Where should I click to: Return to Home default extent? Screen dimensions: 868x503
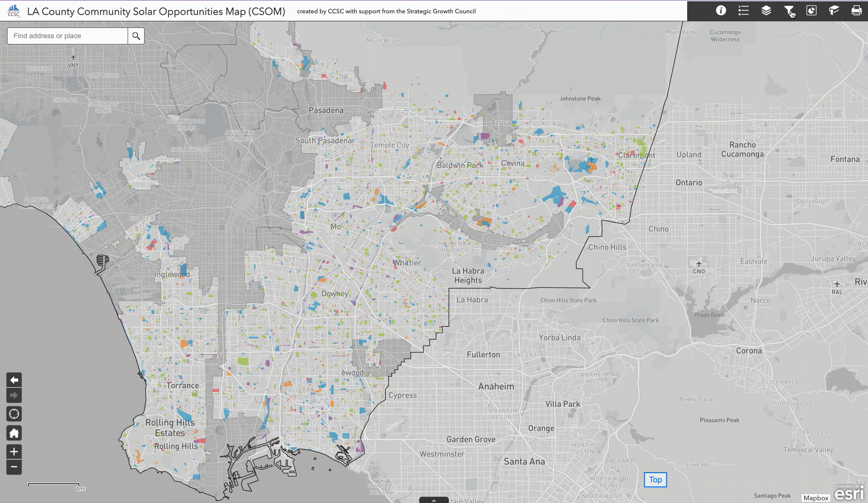14,433
